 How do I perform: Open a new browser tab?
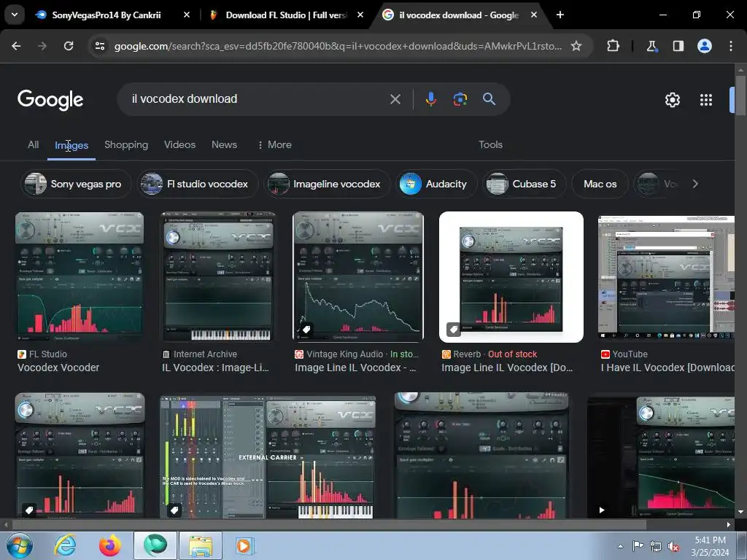(560, 15)
